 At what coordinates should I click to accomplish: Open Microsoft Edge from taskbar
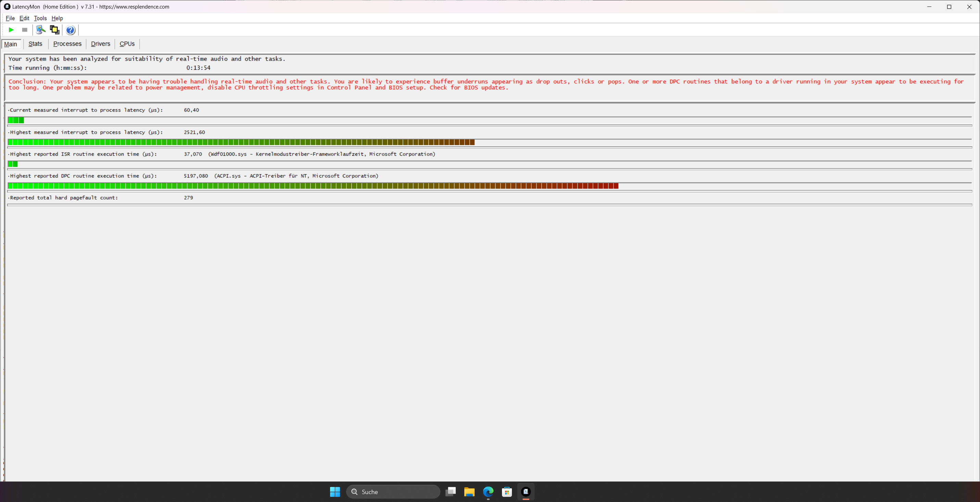click(488, 492)
